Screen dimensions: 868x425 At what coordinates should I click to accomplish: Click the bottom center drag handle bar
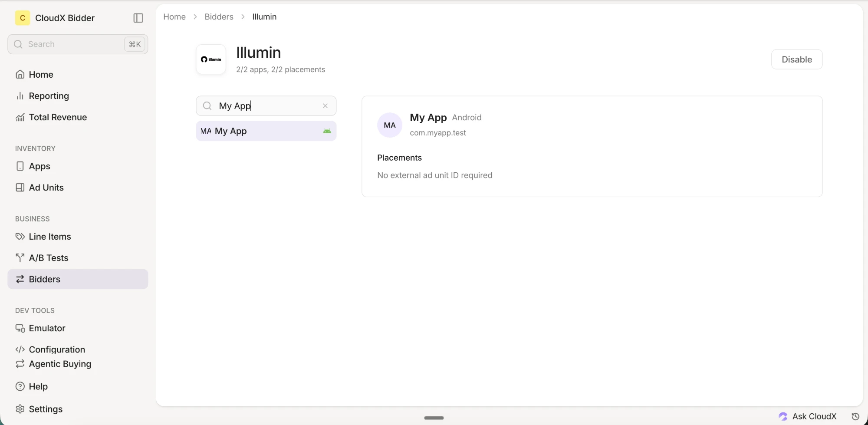pos(434,418)
